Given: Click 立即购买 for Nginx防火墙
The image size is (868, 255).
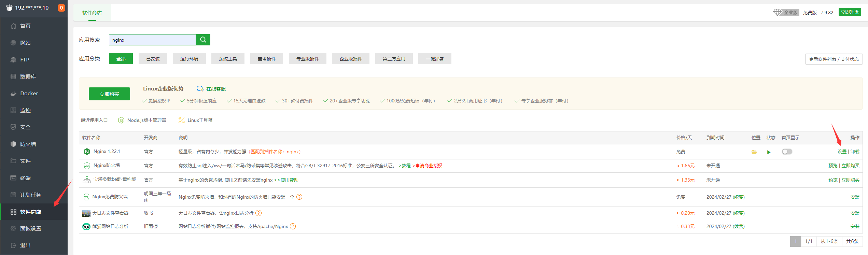Looking at the screenshot, I should pos(851,166).
